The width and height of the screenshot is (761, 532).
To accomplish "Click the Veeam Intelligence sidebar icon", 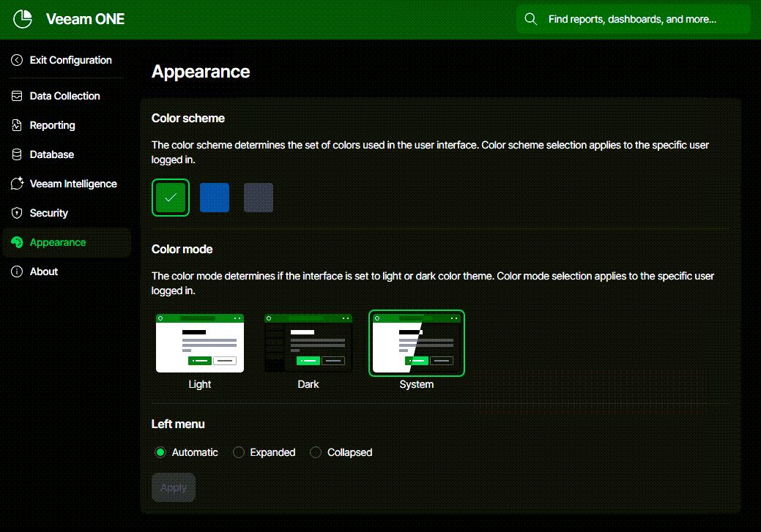I will [x=17, y=184].
